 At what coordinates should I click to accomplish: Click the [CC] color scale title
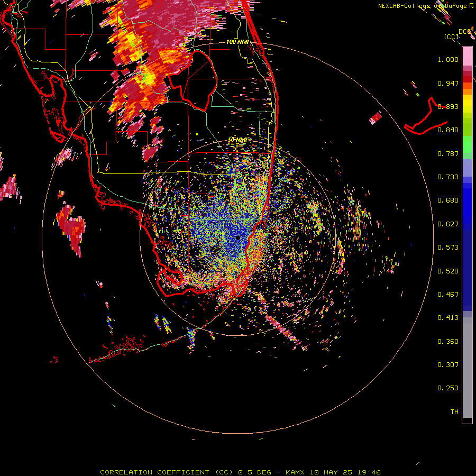451,36
